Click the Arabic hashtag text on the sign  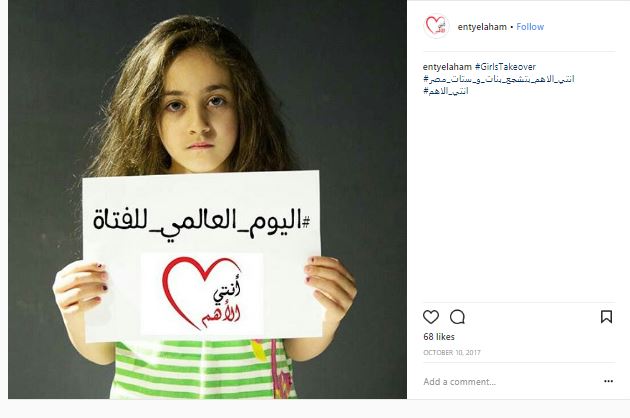coord(202,223)
